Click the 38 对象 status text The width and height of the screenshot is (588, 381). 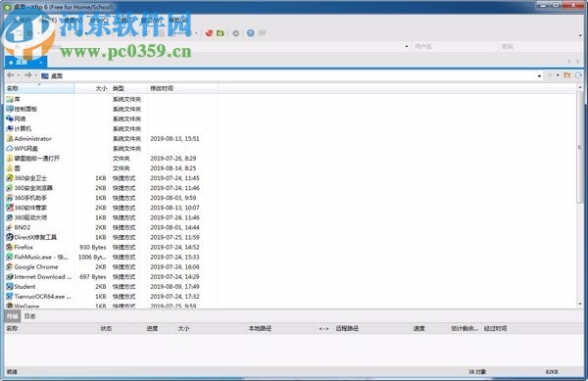(x=476, y=371)
